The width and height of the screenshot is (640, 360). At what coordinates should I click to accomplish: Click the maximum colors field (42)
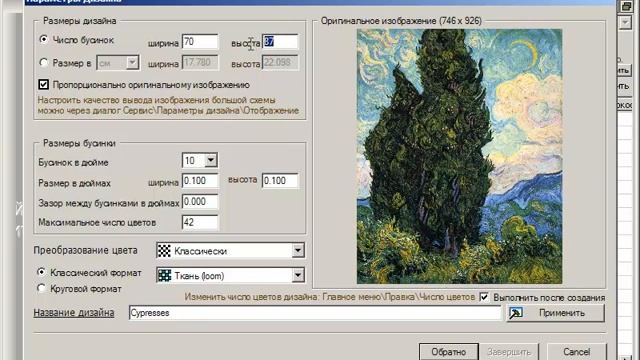tap(200, 222)
